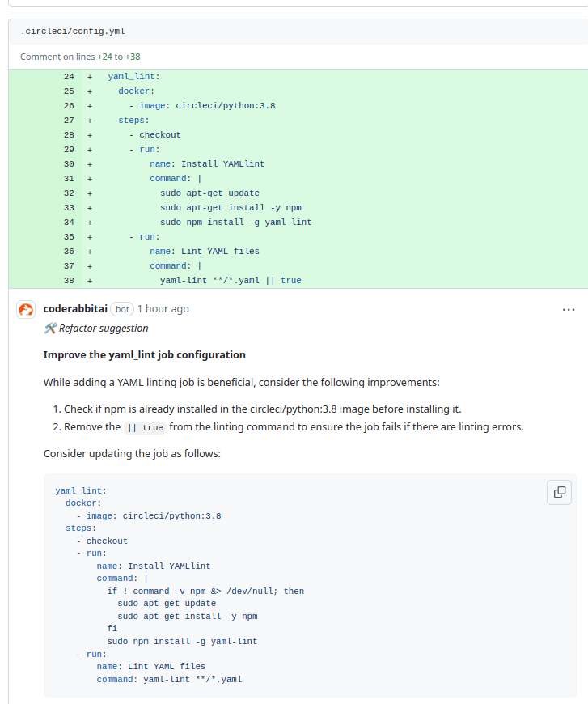This screenshot has width=588, height=704.
Task: Click the "yaml-lint **/*.yaml || true" diff line
Action: pyautogui.click(x=231, y=281)
